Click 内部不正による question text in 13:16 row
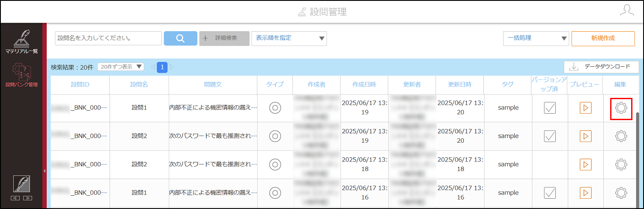Screen dimensions: 644x209 213,193
